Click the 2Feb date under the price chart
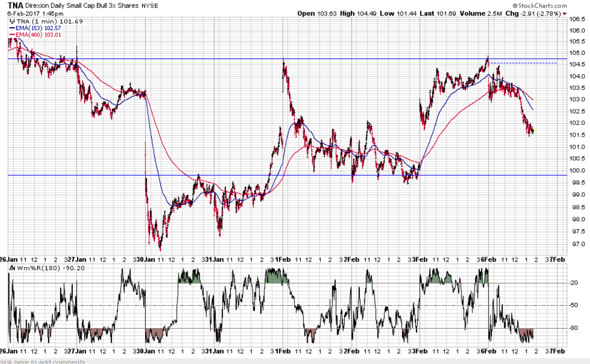This screenshot has height=364, width=590. click(x=351, y=260)
